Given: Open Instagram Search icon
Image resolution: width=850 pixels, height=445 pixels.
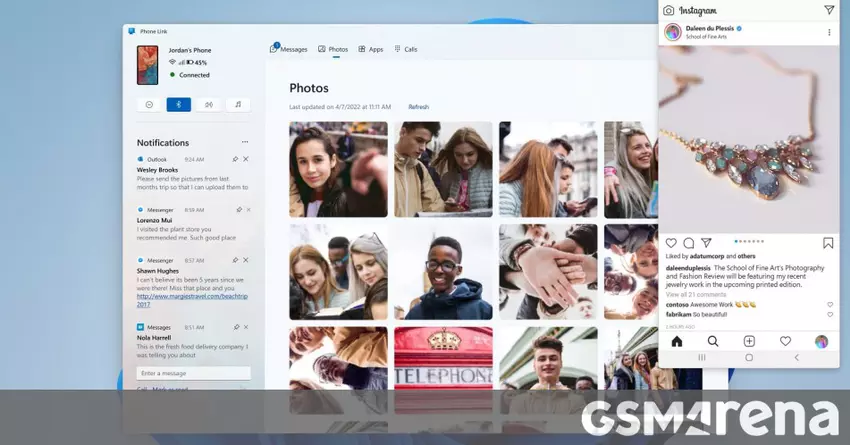Looking at the screenshot, I should pyautogui.click(x=713, y=341).
